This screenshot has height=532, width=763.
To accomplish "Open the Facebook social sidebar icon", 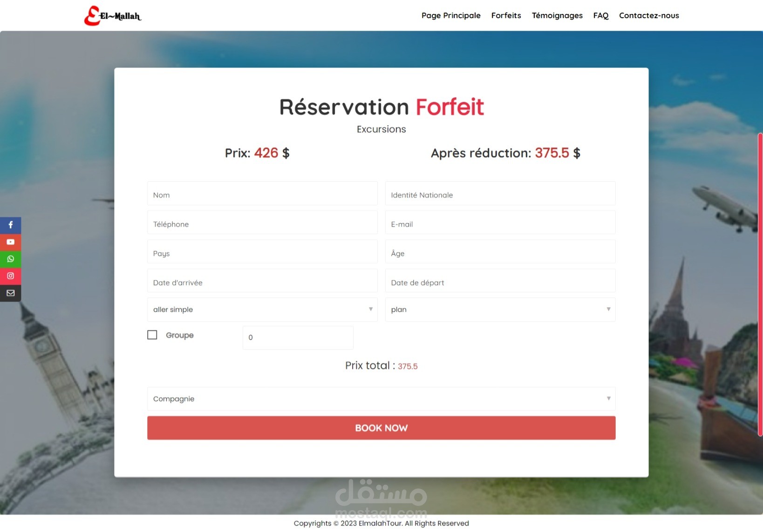I will coord(10,225).
